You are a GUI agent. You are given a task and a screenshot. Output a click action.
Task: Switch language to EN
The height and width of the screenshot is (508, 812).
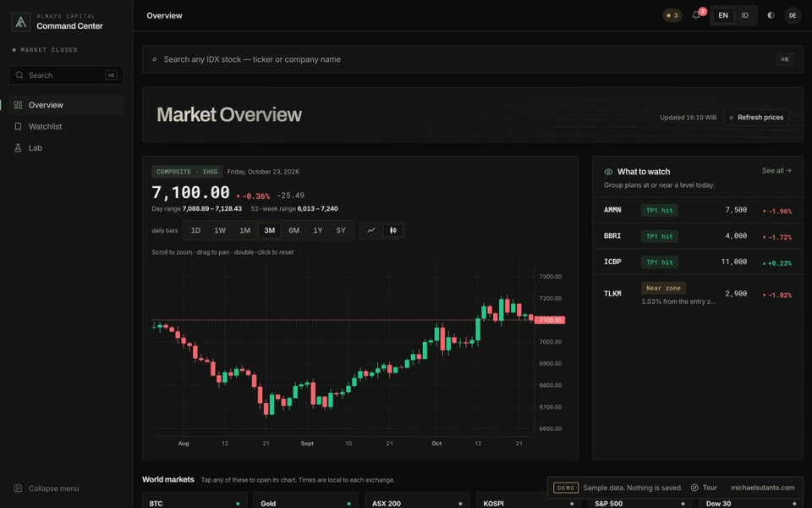tap(723, 15)
